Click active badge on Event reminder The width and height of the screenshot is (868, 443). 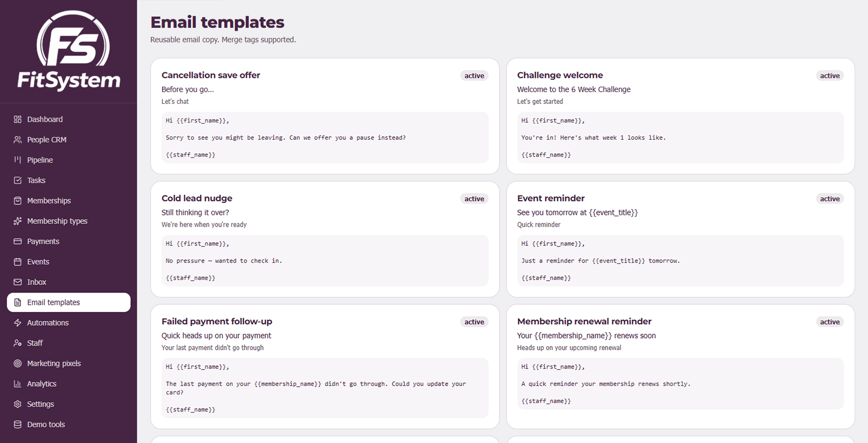pyautogui.click(x=830, y=199)
